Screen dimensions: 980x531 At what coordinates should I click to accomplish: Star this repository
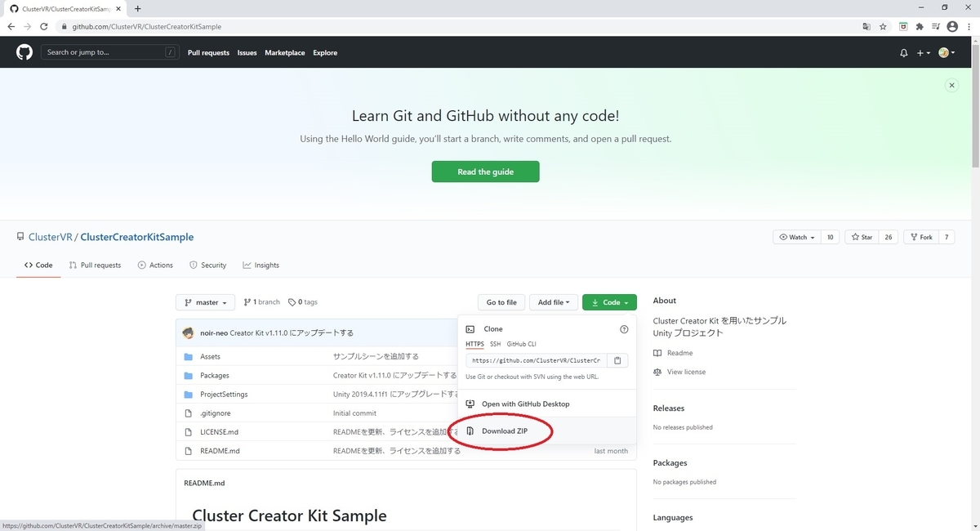[862, 237]
